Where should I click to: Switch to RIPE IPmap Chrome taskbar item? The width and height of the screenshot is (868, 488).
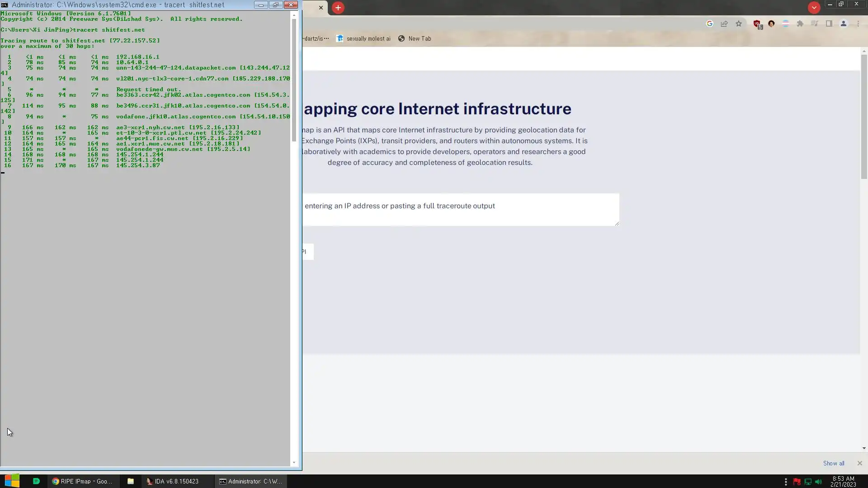82,482
